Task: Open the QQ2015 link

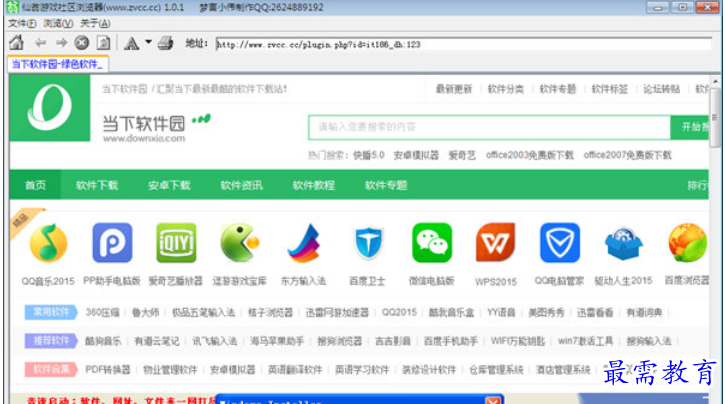Action: tap(399, 312)
